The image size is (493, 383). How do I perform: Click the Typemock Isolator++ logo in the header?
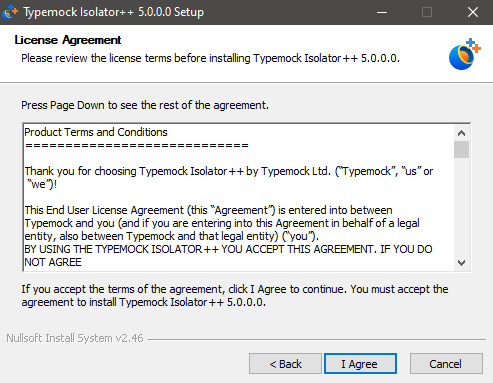[465, 54]
